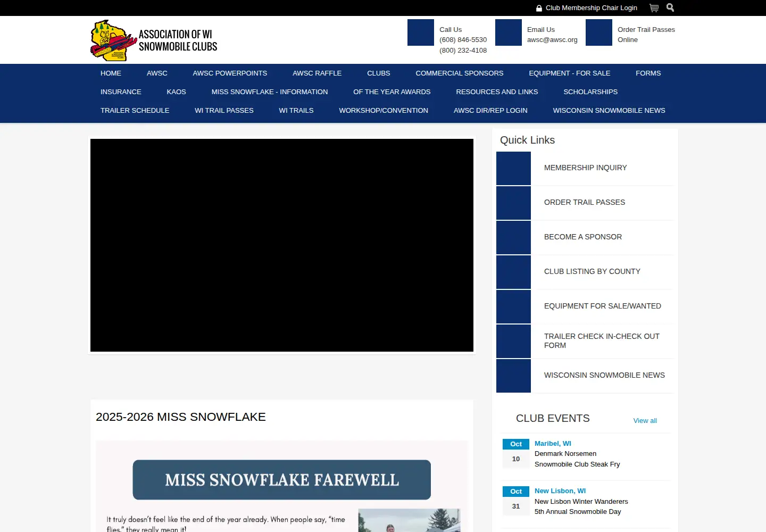Click the awsc@awsc.org email address
The width and height of the screenshot is (766, 532).
pyautogui.click(x=552, y=40)
